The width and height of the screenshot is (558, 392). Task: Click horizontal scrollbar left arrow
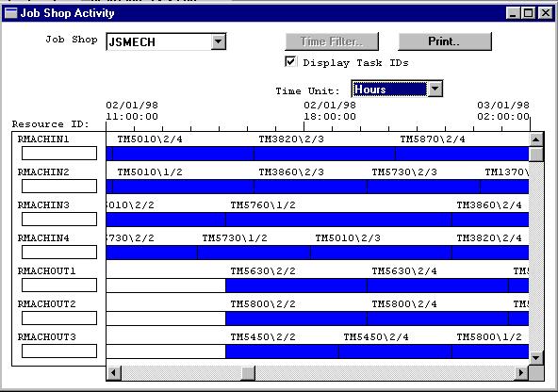click(x=113, y=373)
